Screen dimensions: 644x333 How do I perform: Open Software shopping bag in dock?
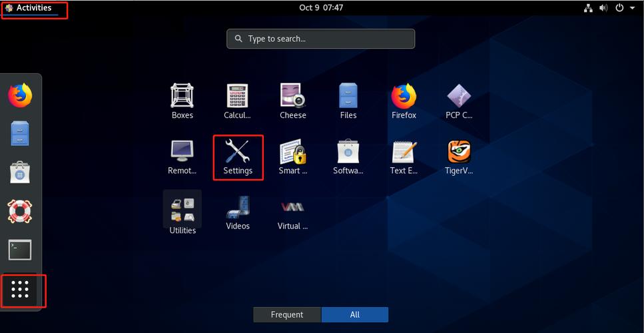pos(20,172)
